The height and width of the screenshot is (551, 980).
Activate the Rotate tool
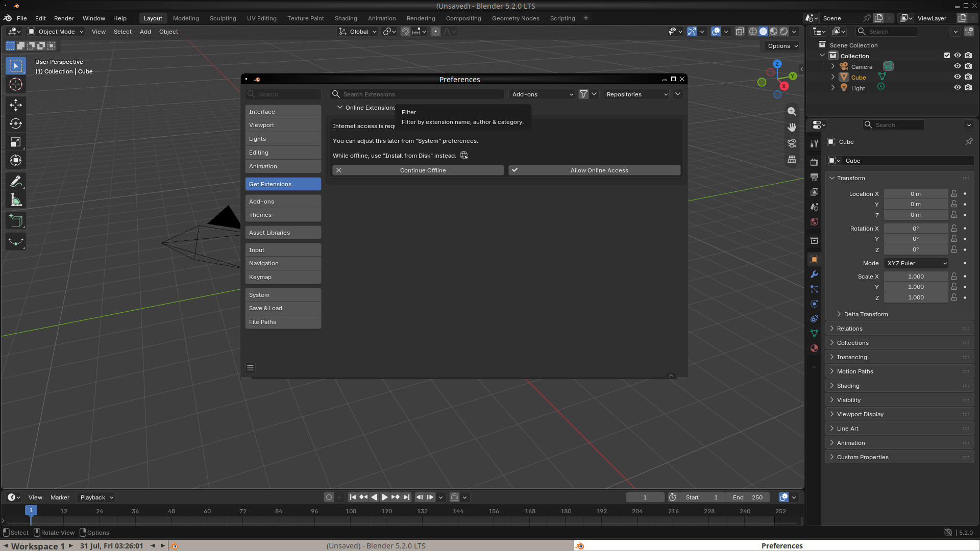tap(16, 123)
